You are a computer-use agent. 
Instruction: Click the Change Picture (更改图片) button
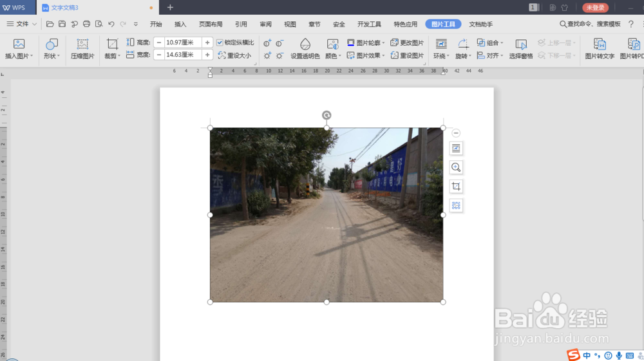407,42
